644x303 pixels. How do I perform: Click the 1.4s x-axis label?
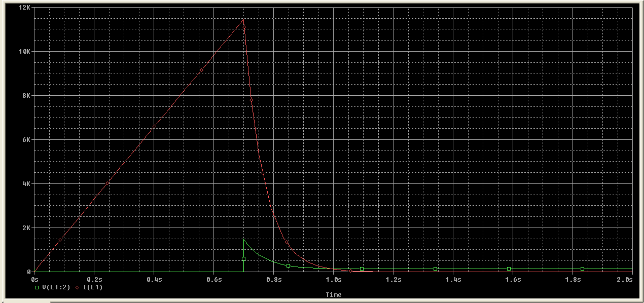[x=453, y=279]
